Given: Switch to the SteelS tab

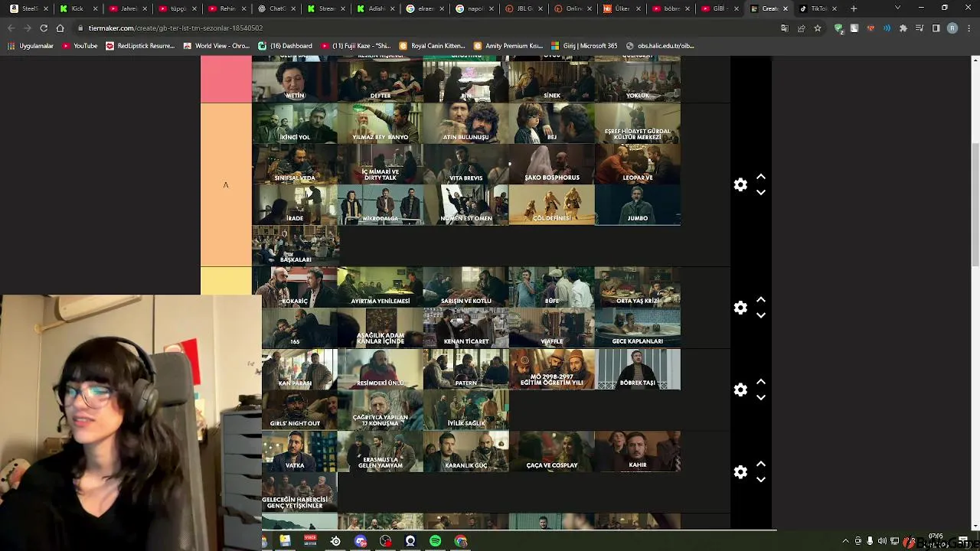Looking at the screenshot, I should coord(28,8).
